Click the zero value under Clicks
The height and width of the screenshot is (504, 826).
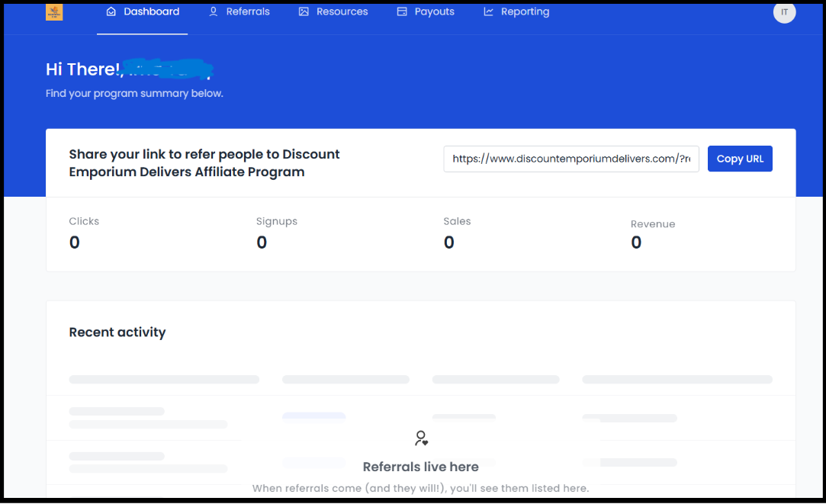[74, 242]
